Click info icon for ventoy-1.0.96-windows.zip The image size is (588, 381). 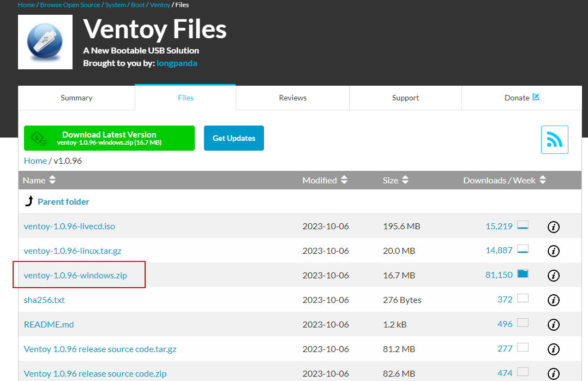click(553, 276)
